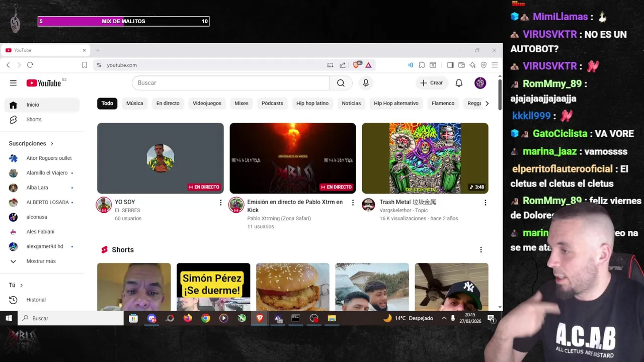Image resolution: width=644 pixels, height=362 pixels.
Task: Open Firefox from the taskbar
Action: point(188,318)
